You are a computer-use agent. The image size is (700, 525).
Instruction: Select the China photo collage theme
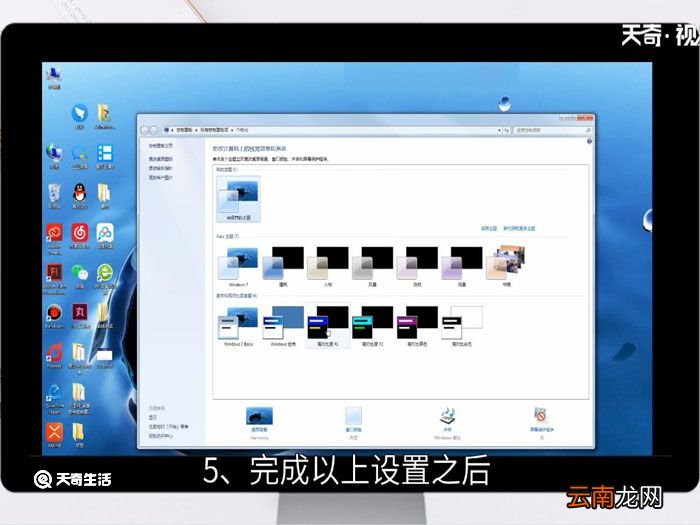pos(506,267)
